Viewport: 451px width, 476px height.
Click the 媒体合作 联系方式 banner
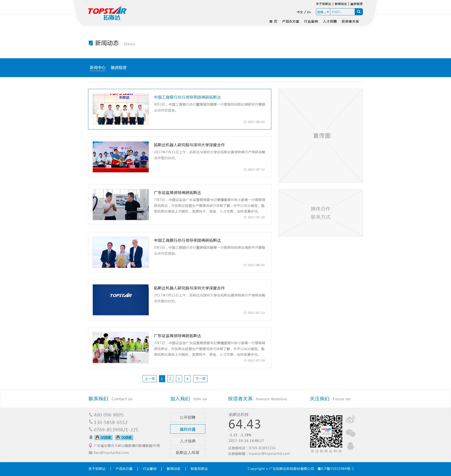[320, 213]
